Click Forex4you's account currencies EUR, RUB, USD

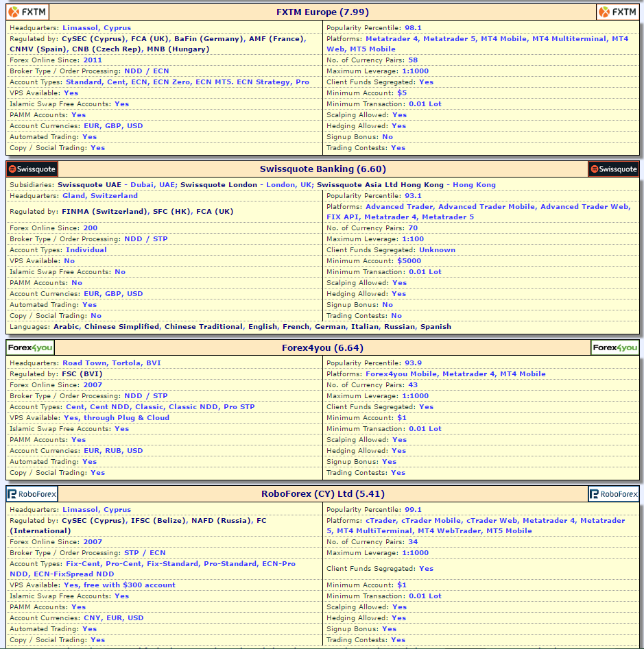(113, 451)
